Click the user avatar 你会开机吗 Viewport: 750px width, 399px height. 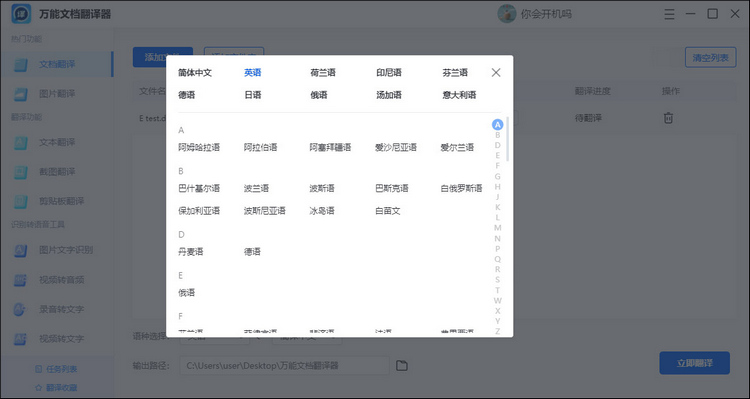click(507, 14)
